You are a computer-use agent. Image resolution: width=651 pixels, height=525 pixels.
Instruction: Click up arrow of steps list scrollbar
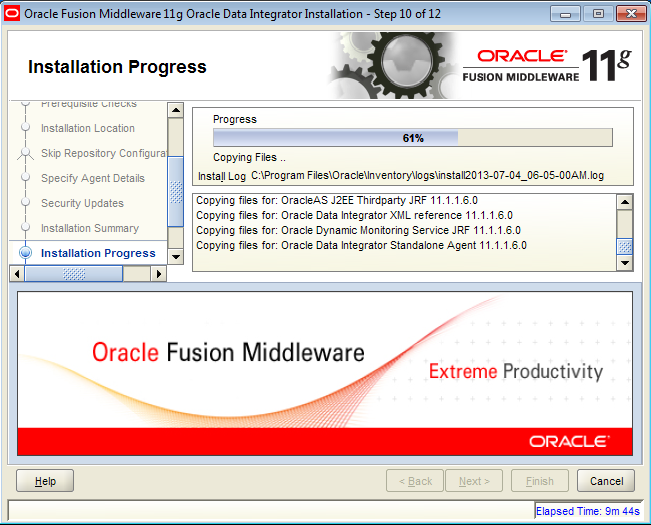(176, 110)
